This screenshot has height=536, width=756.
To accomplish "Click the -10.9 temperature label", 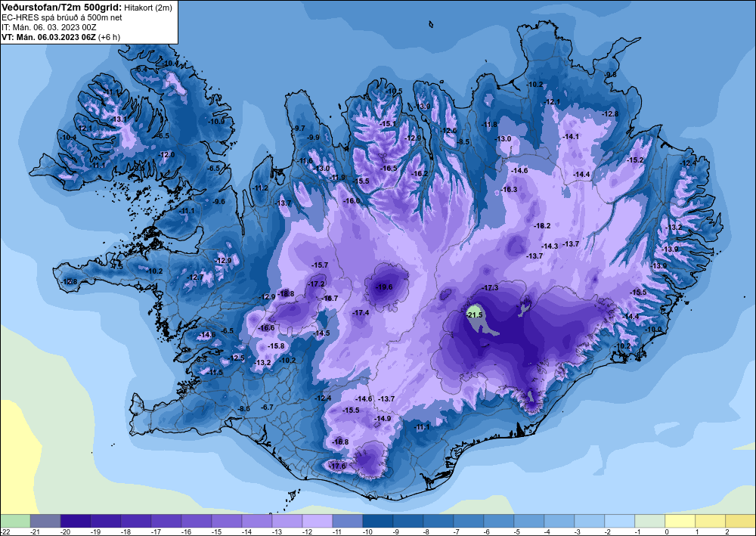I will click(216, 122).
